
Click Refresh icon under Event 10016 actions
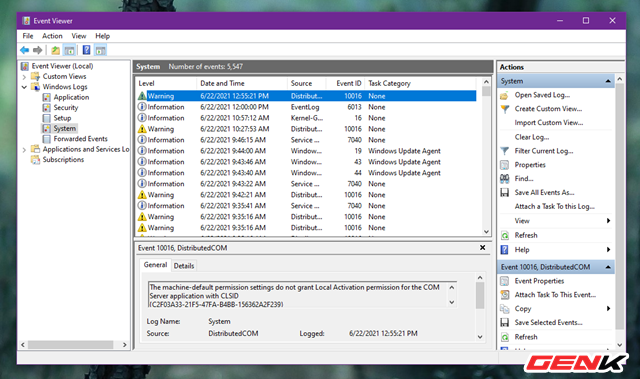click(x=505, y=337)
